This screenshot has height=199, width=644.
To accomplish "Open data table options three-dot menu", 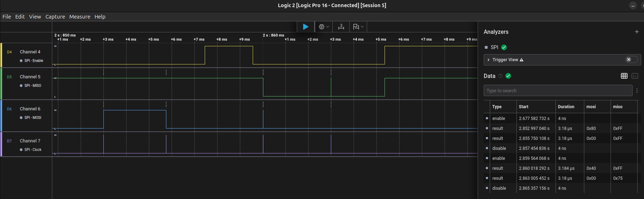I will click(x=637, y=91).
